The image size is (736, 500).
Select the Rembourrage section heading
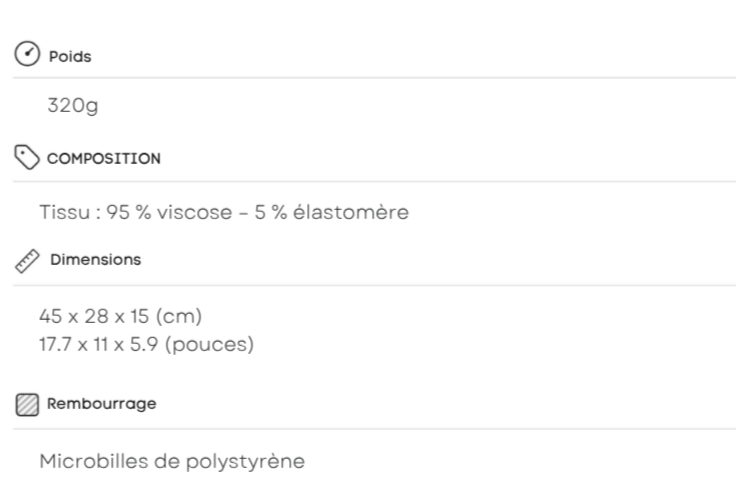tap(101, 404)
